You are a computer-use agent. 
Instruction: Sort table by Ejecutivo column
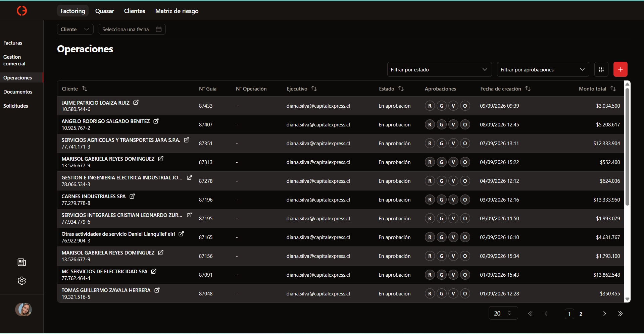[314, 89]
